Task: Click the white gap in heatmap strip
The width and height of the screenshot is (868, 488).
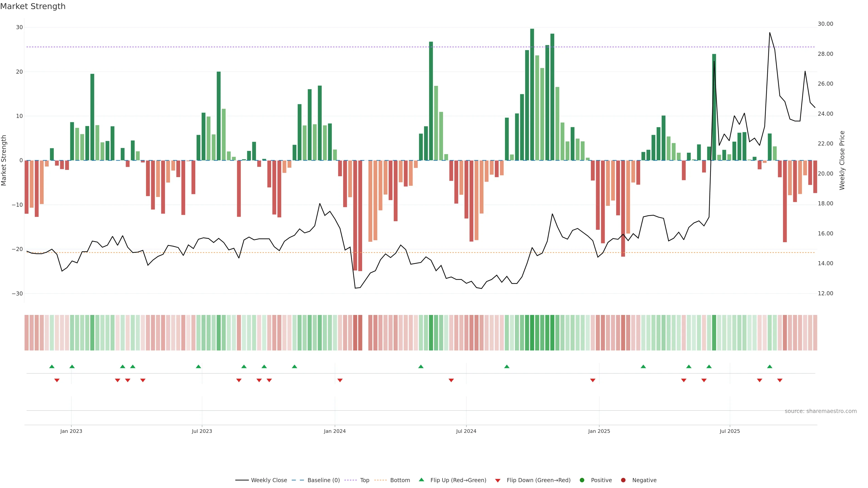Action: coord(365,332)
